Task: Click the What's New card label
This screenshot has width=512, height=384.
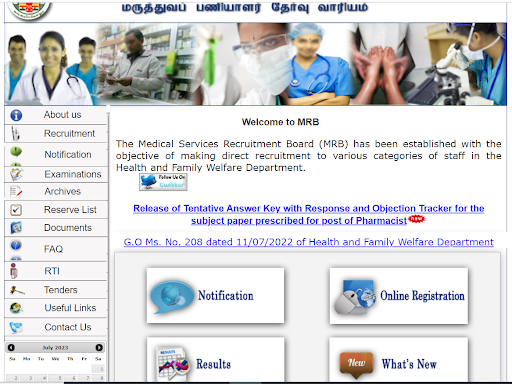Action: tap(409, 364)
